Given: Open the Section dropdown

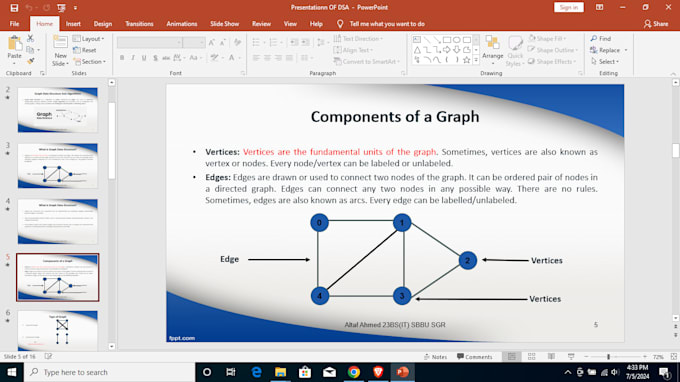Looking at the screenshot, I should coord(90,62).
